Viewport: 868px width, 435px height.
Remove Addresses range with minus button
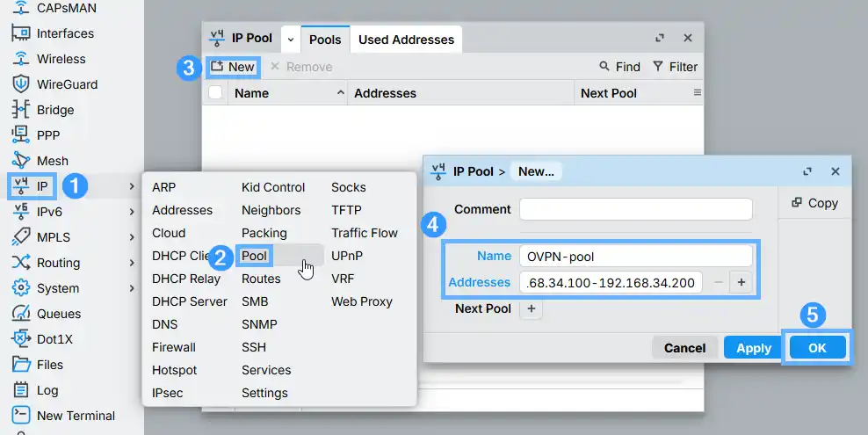tap(719, 282)
